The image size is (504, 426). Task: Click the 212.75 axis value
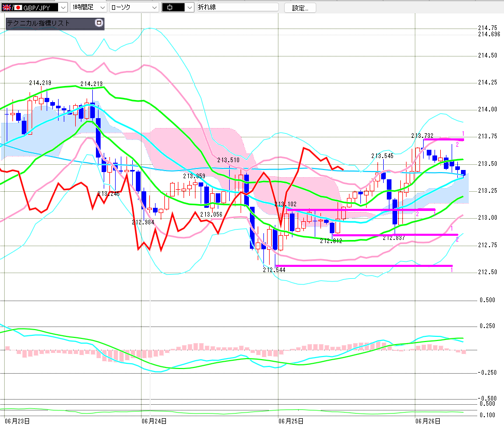click(487, 245)
